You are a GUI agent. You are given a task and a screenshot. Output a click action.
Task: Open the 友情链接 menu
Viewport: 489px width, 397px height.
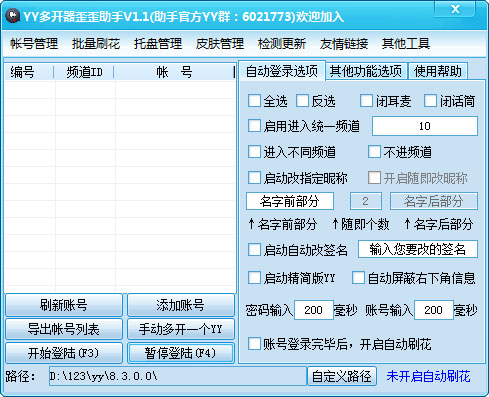point(344,44)
